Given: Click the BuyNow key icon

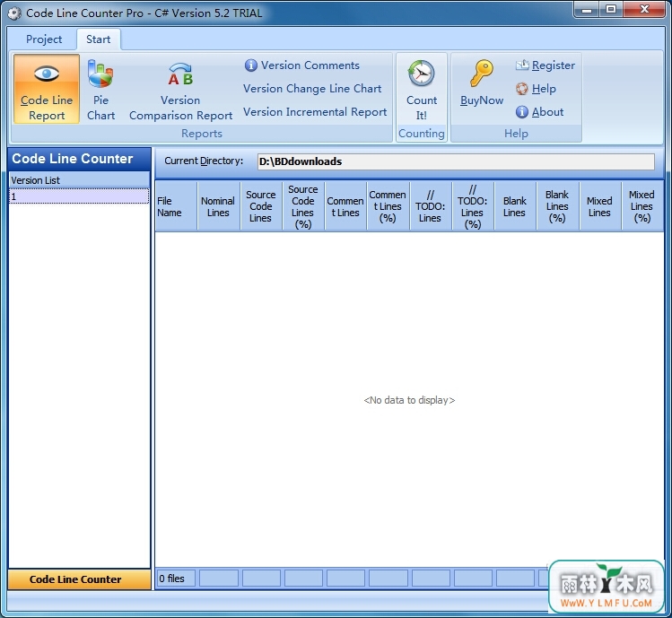Looking at the screenshot, I should [481, 73].
